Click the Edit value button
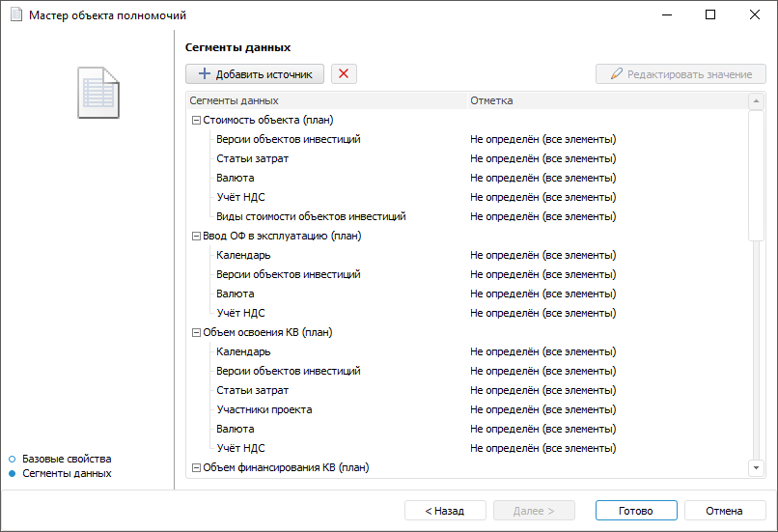778x532 pixels. point(681,74)
